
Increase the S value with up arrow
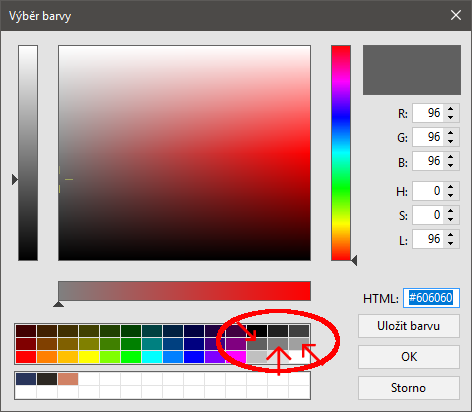451,211
